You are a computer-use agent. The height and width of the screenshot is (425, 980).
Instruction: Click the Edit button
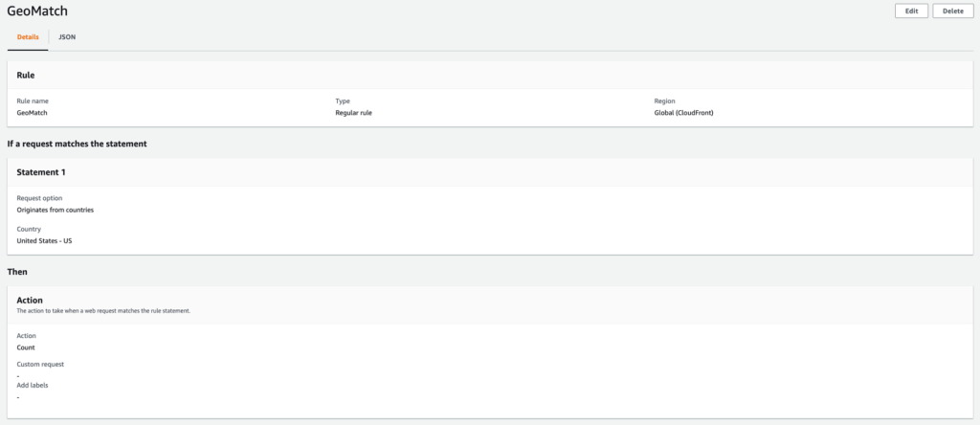911,11
